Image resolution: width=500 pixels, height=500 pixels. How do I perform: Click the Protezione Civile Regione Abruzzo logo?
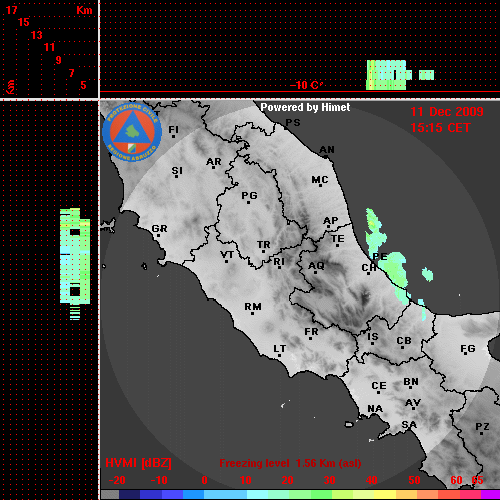[x=132, y=132]
